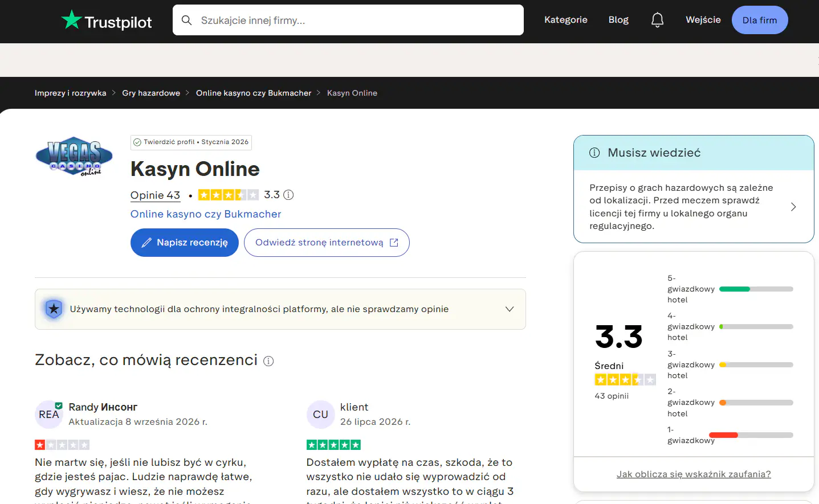Image resolution: width=819 pixels, height=504 pixels.
Task: Click the Dla firm button
Action: pyautogui.click(x=760, y=20)
